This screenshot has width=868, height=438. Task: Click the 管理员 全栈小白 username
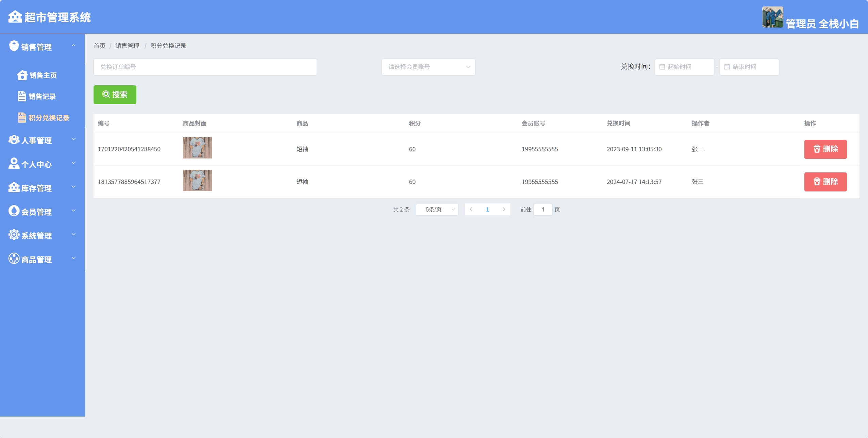822,24
